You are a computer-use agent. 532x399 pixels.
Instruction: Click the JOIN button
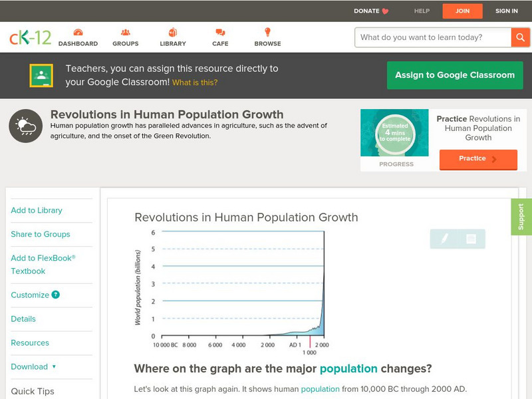click(462, 11)
